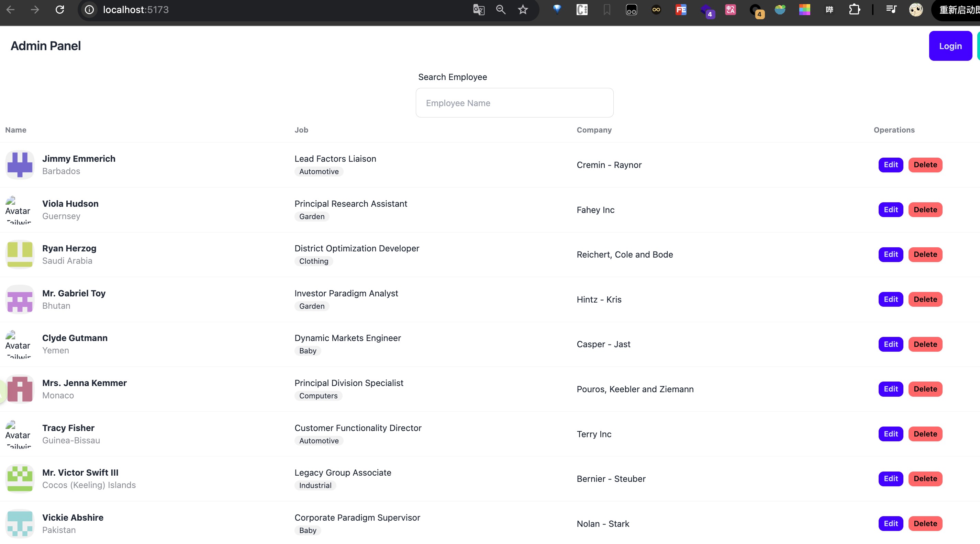
Task: Click the Google Translate icon in the address bar
Action: tap(479, 10)
